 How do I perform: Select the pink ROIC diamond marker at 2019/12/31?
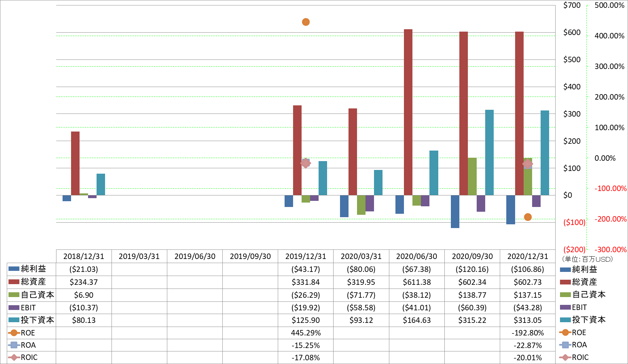pyautogui.click(x=306, y=163)
